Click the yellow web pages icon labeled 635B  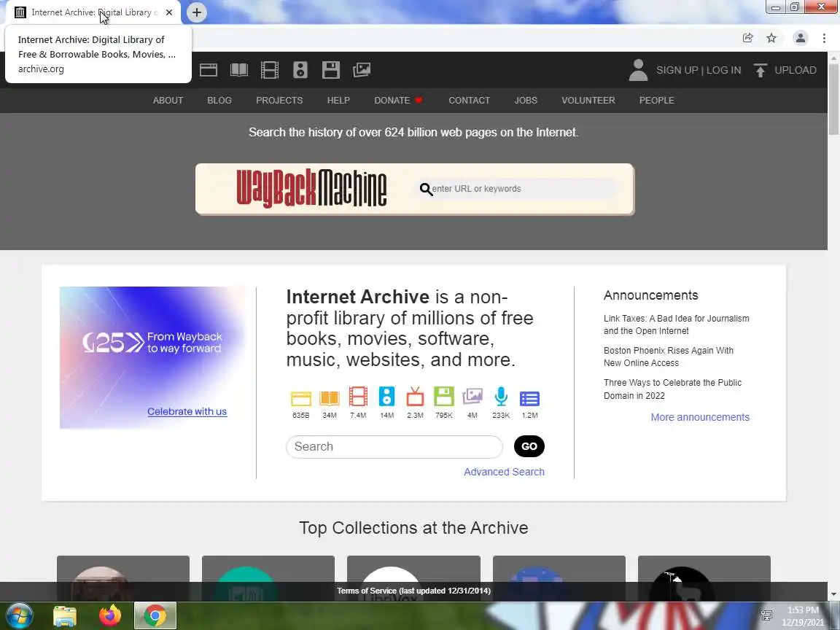click(x=301, y=398)
